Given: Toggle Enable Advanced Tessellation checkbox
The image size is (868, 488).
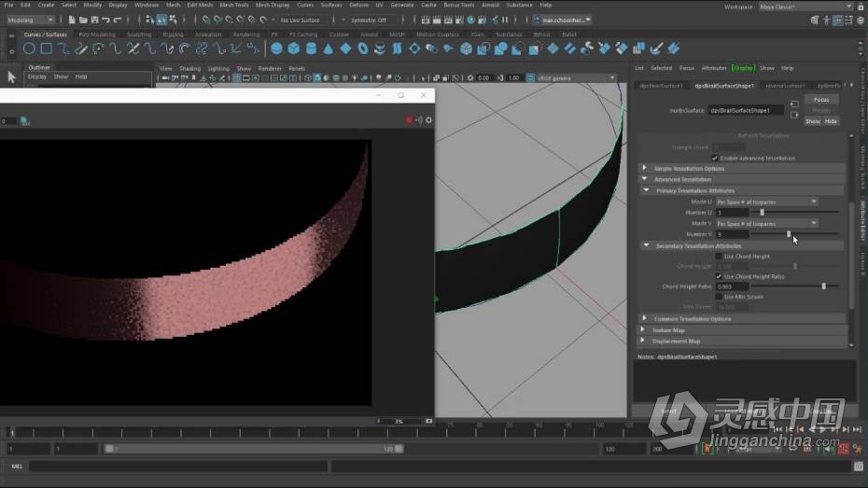Looking at the screenshot, I should coord(715,159).
